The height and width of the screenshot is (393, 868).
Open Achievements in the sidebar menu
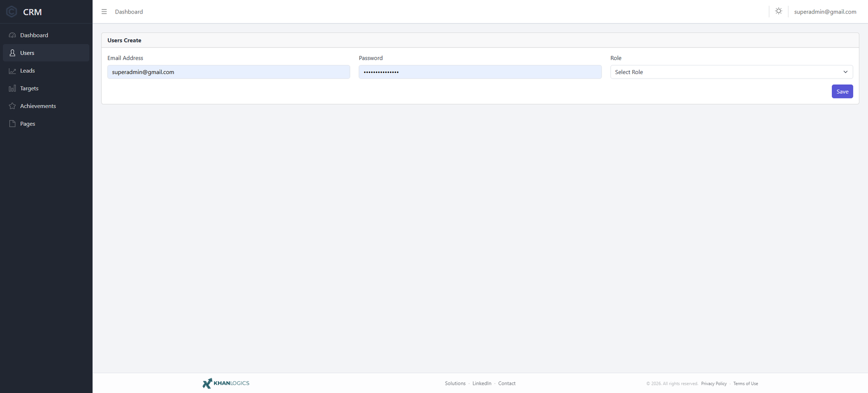46,106
